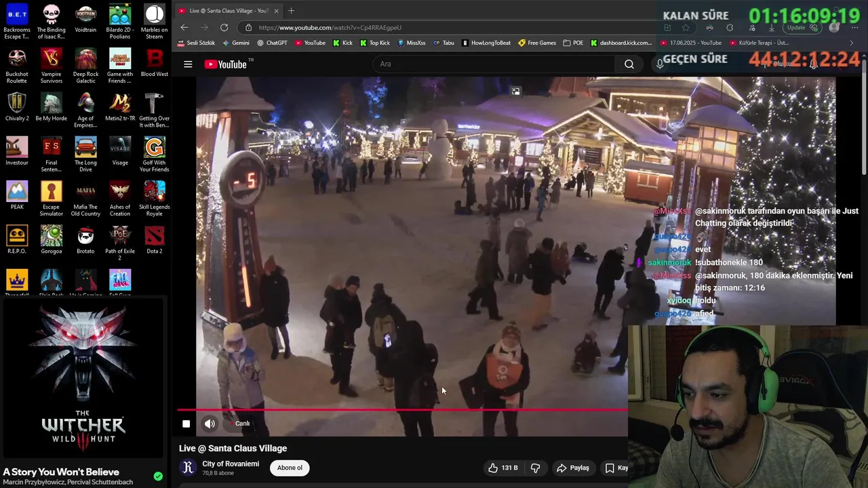Jump to live with the Canlı indicator

pos(239,424)
